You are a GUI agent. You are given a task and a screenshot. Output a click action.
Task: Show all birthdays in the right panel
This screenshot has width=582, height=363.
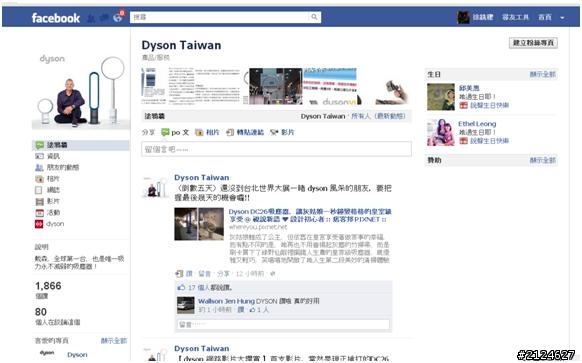tap(543, 75)
